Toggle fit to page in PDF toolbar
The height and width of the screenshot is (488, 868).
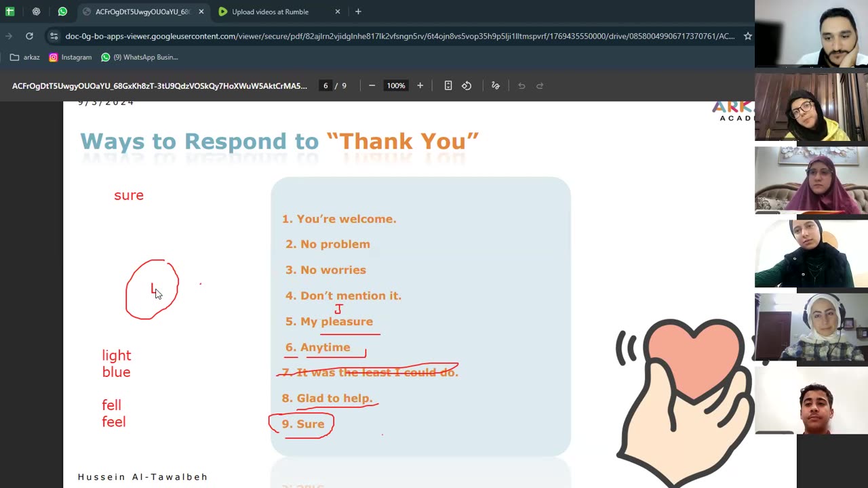(x=448, y=85)
